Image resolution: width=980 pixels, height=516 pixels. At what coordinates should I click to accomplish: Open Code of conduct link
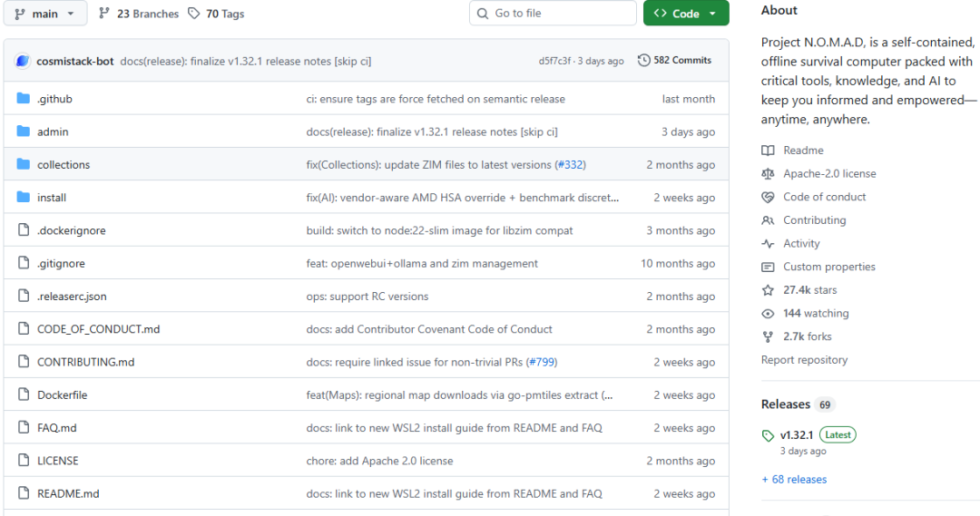pos(824,197)
